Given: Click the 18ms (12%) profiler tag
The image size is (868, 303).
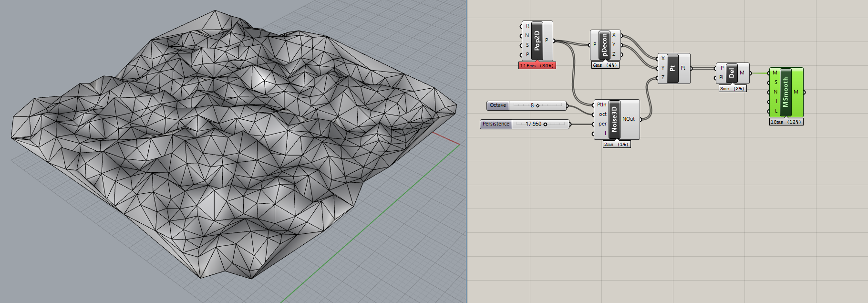Looking at the screenshot, I should tap(786, 122).
